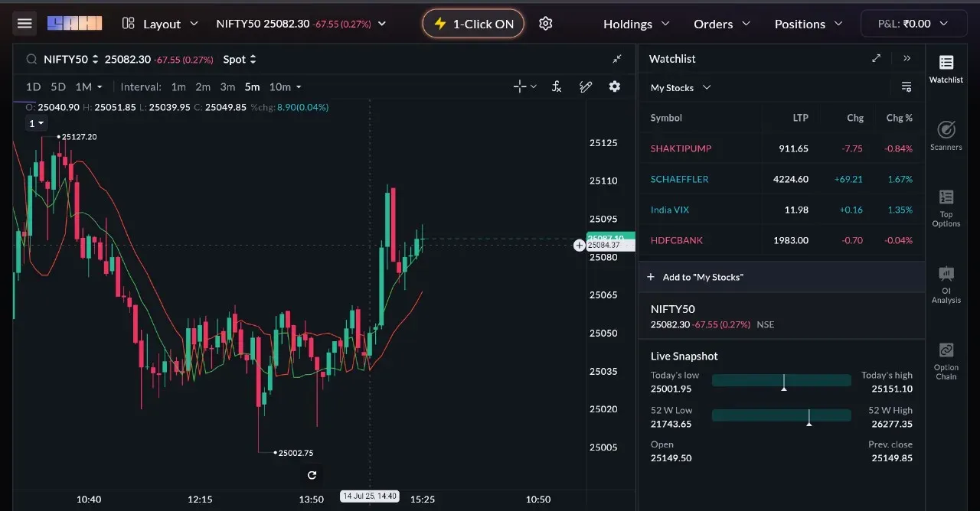Screen dimensions: 980x511
Task: Expand the Layout dropdown
Action: pos(161,24)
